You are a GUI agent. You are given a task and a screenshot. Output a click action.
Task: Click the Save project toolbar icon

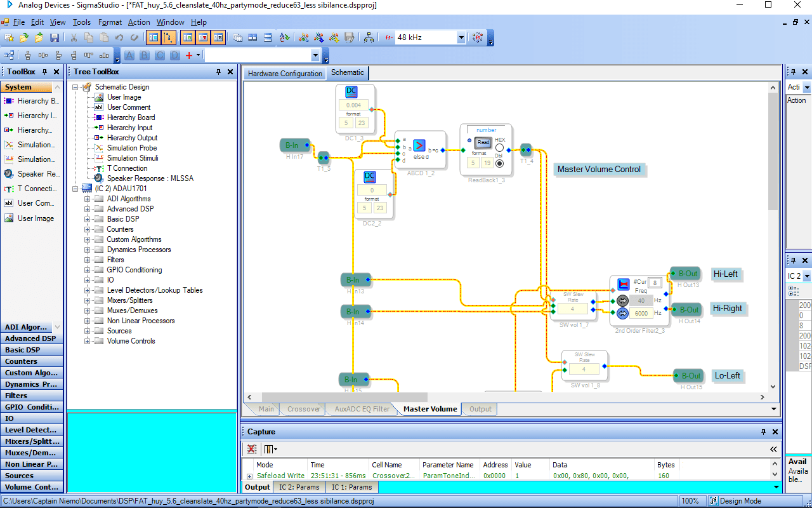click(55, 37)
